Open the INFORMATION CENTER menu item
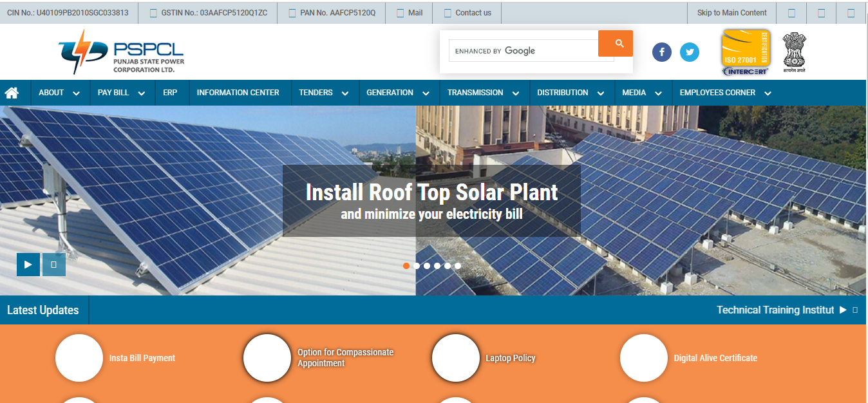 pyautogui.click(x=238, y=93)
